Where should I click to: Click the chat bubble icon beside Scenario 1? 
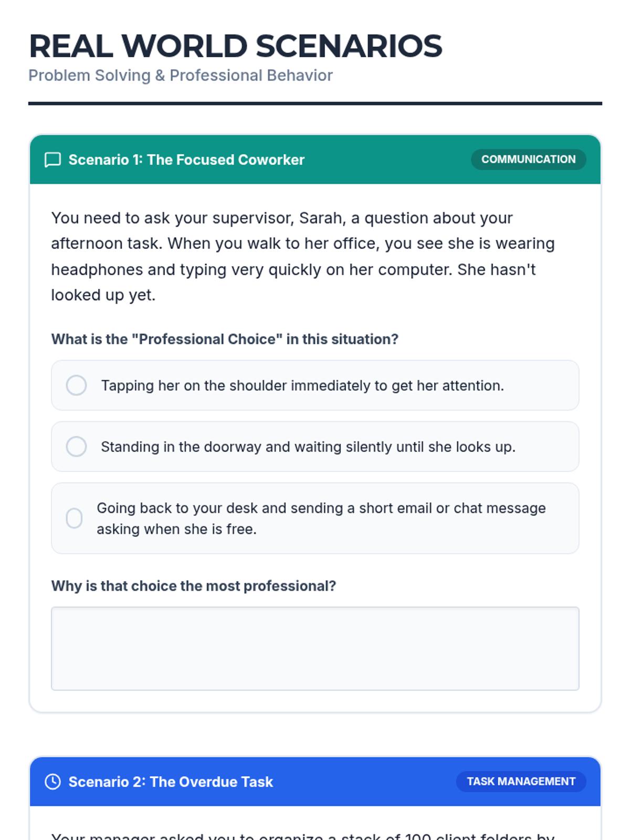click(x=52, y=160)
